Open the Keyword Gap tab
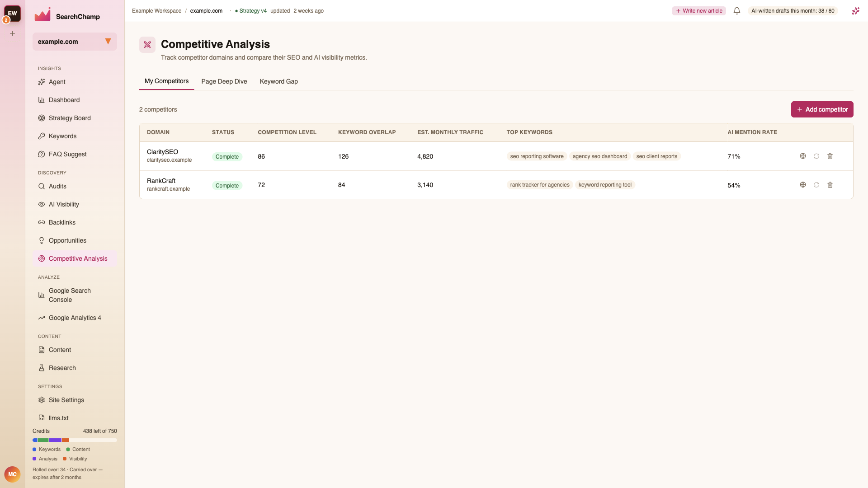This screenshot has height=488, width=868. click(x=278, y=81)
